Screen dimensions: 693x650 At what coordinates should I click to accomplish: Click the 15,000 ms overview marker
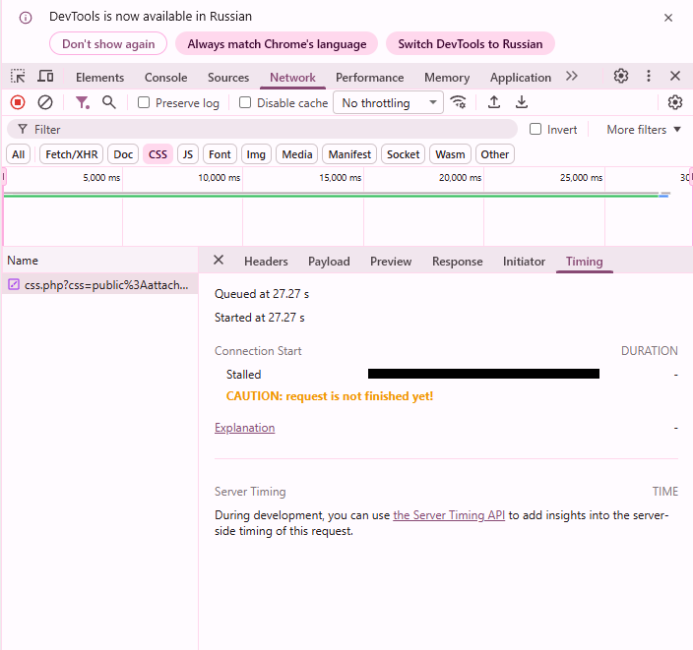click(340, 178)
